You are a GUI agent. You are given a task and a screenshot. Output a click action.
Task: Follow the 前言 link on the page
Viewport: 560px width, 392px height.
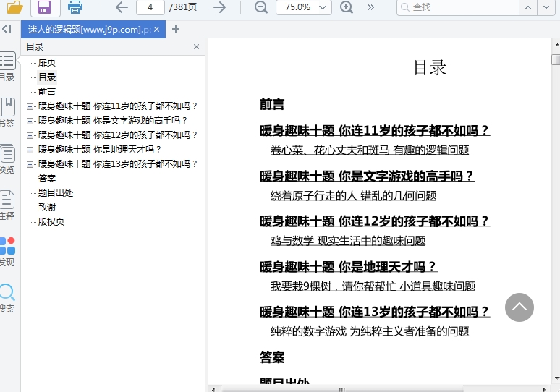272,105
